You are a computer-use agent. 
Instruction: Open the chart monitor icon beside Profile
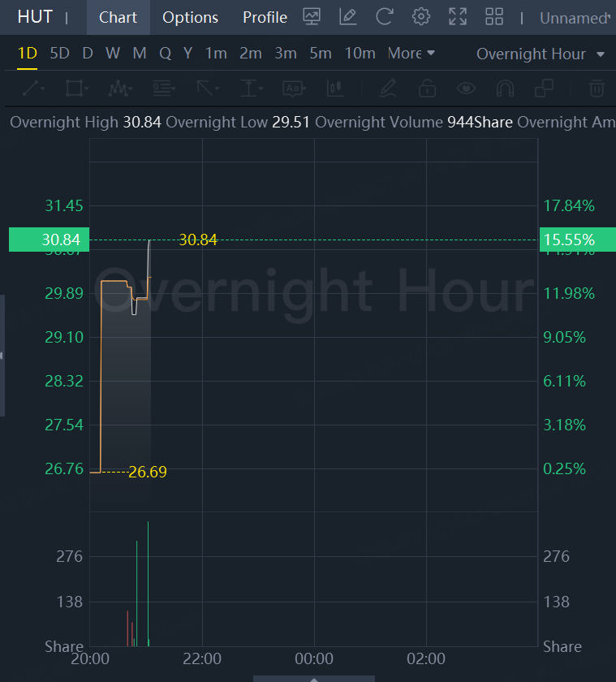tap(312, 16)
